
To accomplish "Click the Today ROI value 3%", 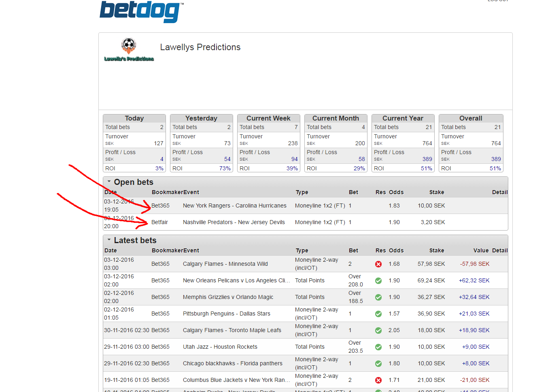I will tap(159, 168).
